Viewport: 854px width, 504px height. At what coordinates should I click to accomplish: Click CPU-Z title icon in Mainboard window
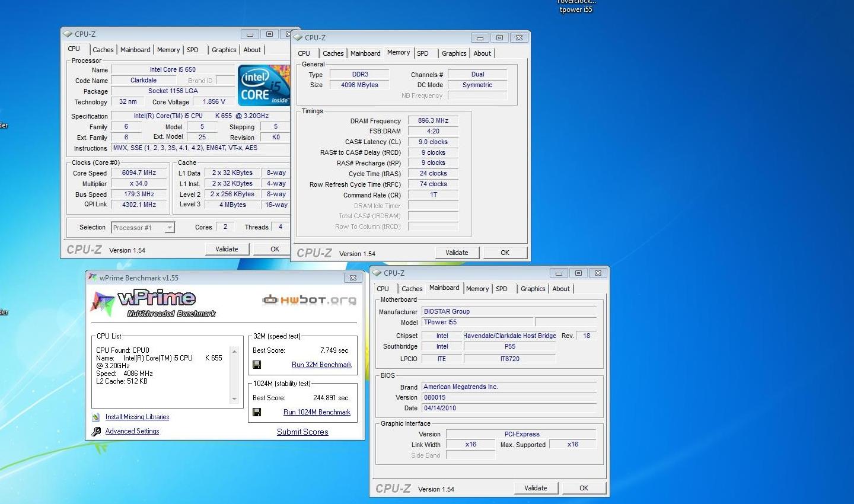[x=377, y=273]
